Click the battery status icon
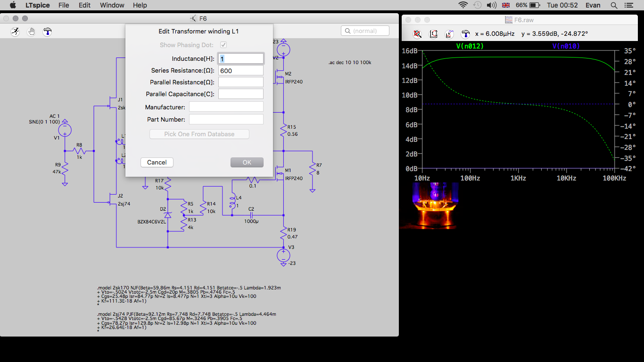Image resolution: width=644 pixels, height=362 pixels. point(535,5)
